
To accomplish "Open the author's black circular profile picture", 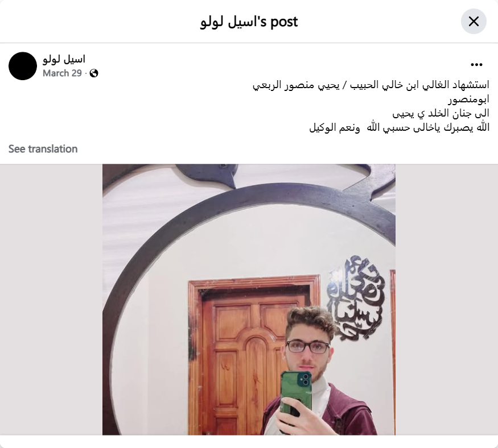I will point(23,66).
